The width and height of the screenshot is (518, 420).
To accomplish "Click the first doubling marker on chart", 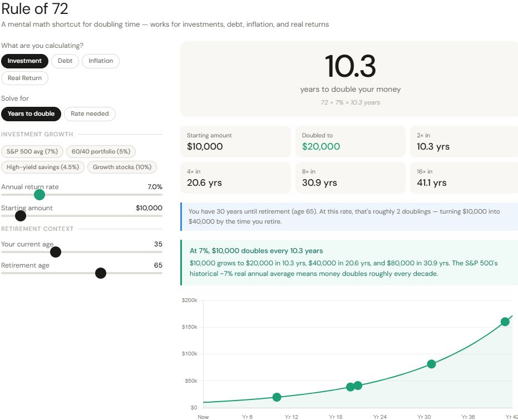I will tap(277, 397).
